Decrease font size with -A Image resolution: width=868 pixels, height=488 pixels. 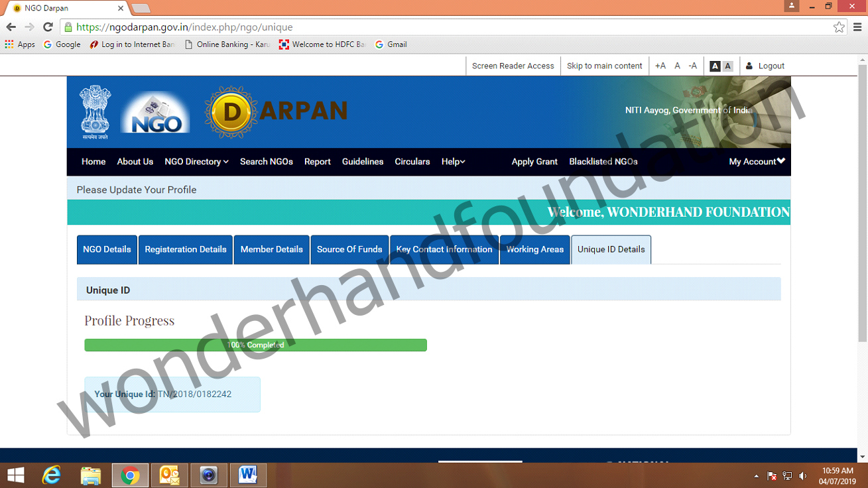(x=692, y=66)
